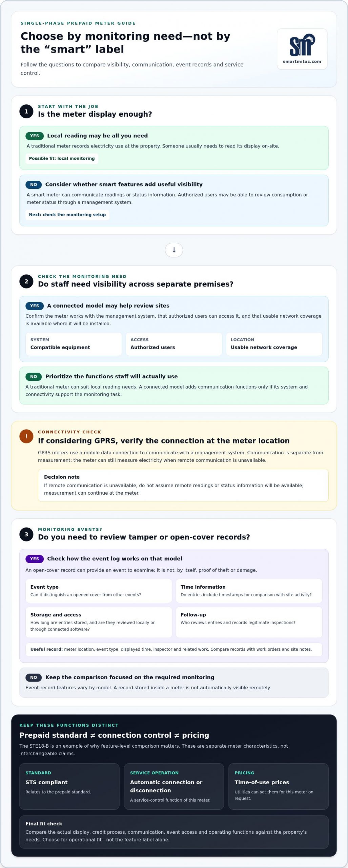Select the Event type card

tap(99, 591)
